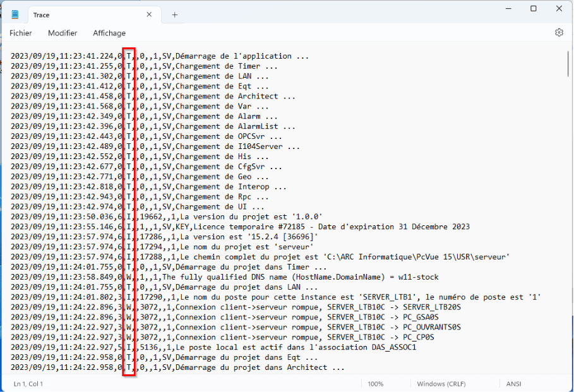Open the Affichage menu
Viewport: 574px width, 392px height.
[x=109, y=33]
